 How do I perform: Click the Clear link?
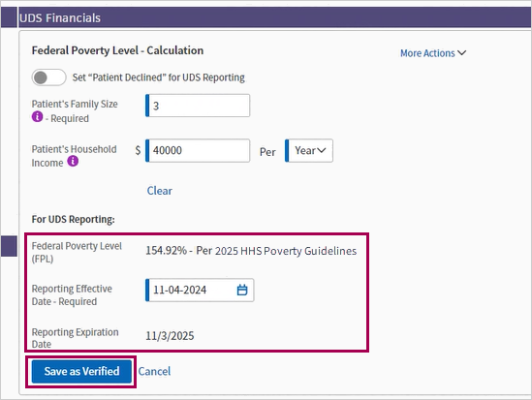(160, 191)
